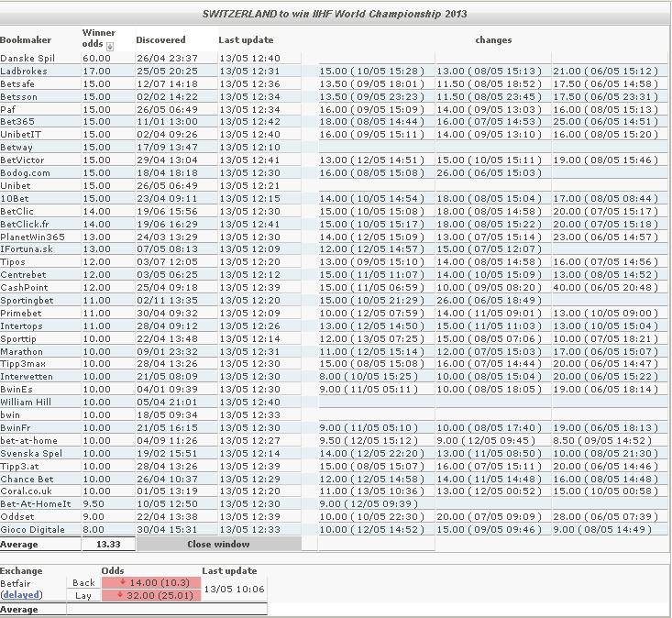Viewport: 672px width, 618px height.
Task: Choose William Hill from the bookmaker list
Action: click(27, 403)
